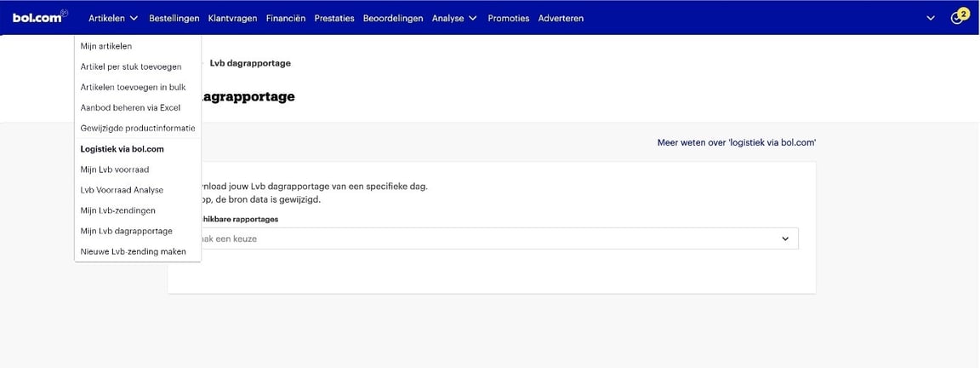Click Adverteren in the top menu
Viewport: 980px width, 368px height.
561,19
